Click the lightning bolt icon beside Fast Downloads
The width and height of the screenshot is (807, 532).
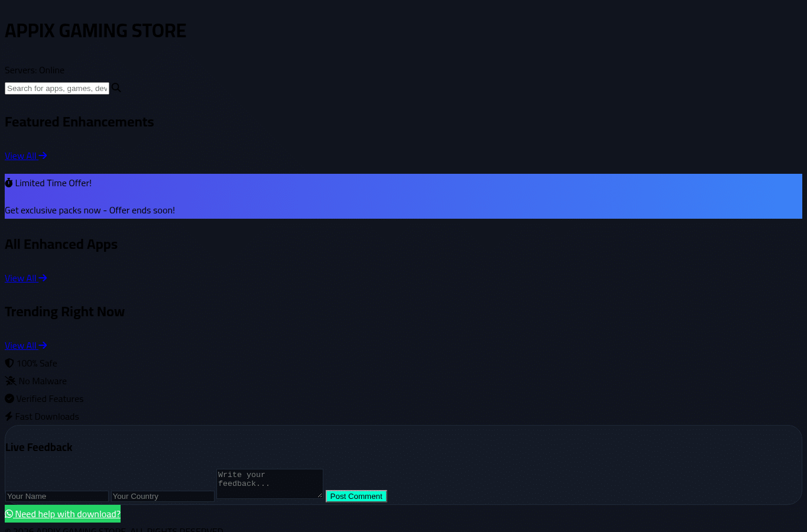9,416
